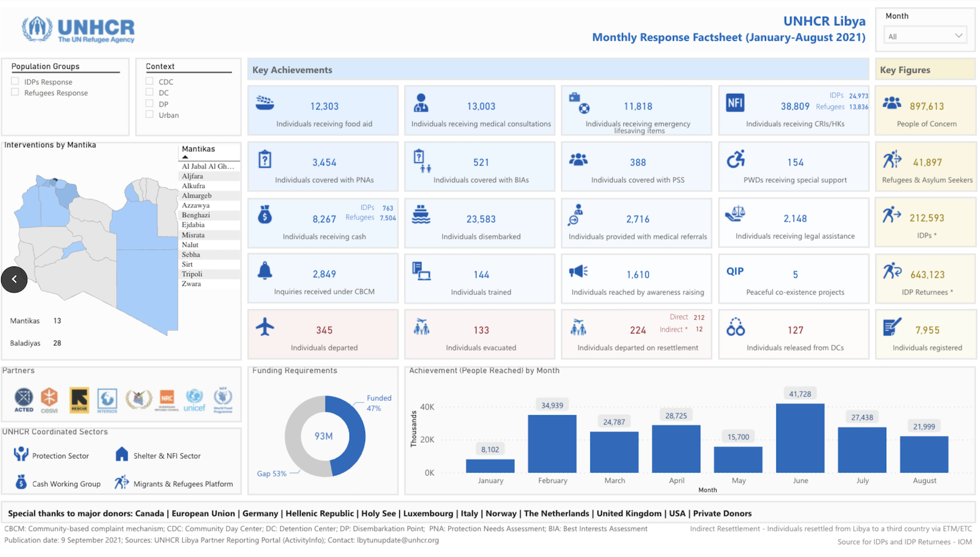
Task: Click the grey Gap donut segment
Action: pos(295,437)
